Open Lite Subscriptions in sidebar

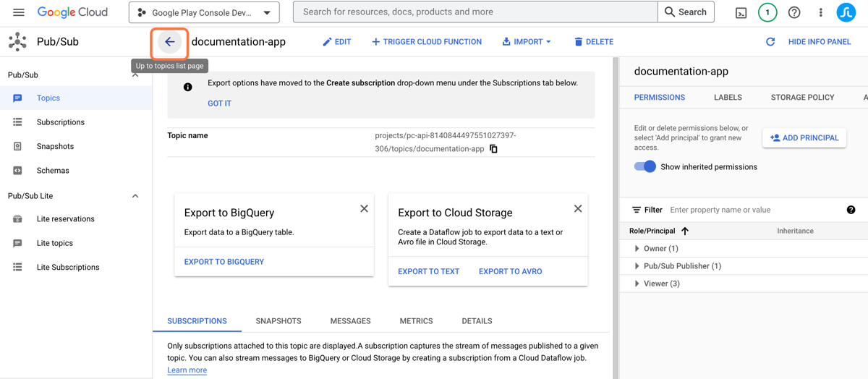[x=76, y=268]
